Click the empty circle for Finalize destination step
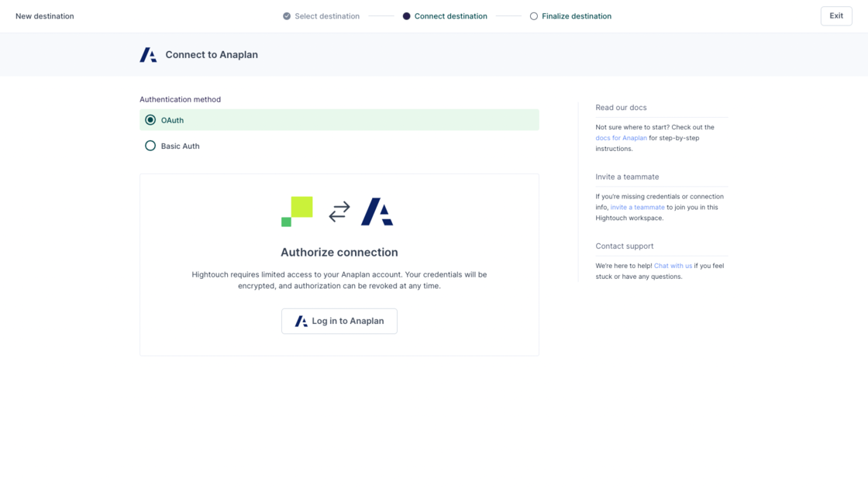868x492 pixels. 534,16
